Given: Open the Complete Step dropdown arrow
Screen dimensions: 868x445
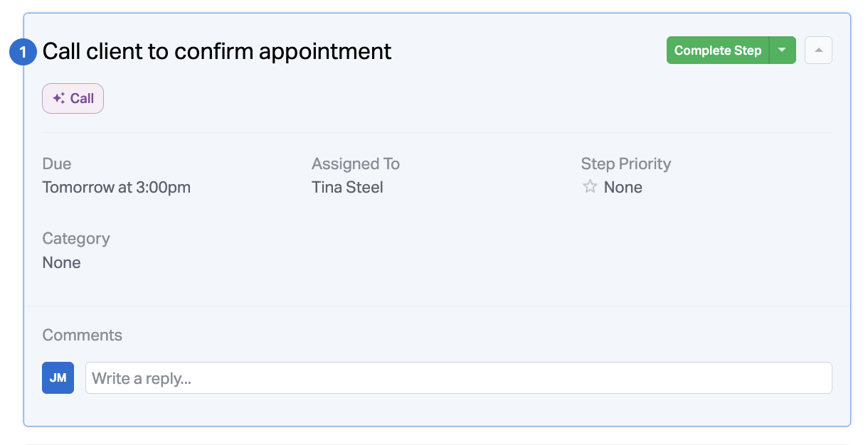Looking at the screenshot, I should (x=783, y=50).
